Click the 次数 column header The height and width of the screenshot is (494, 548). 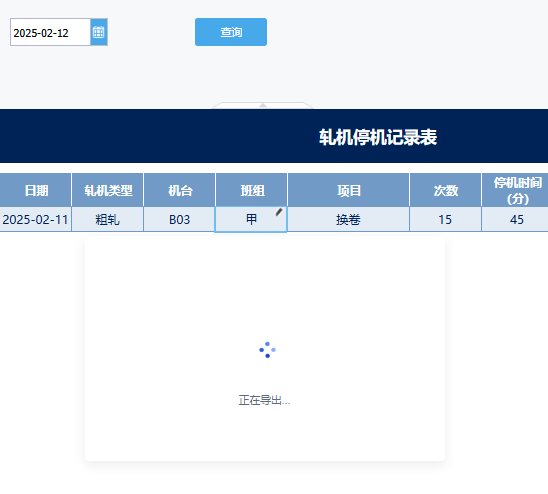(446, 190)
